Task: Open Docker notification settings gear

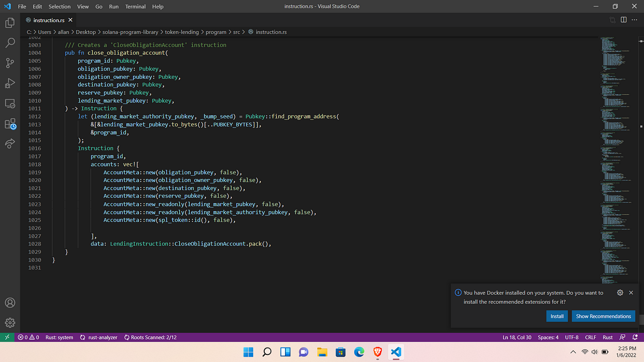Action: point(620,293)
